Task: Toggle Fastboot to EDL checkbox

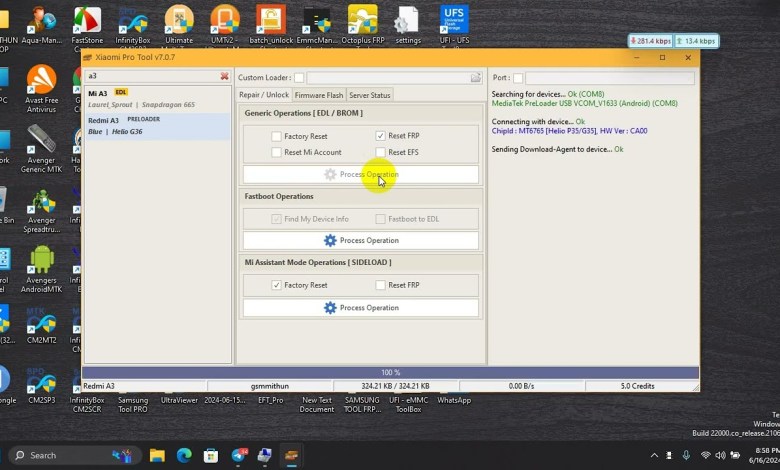Action: (x=381, y=219)
